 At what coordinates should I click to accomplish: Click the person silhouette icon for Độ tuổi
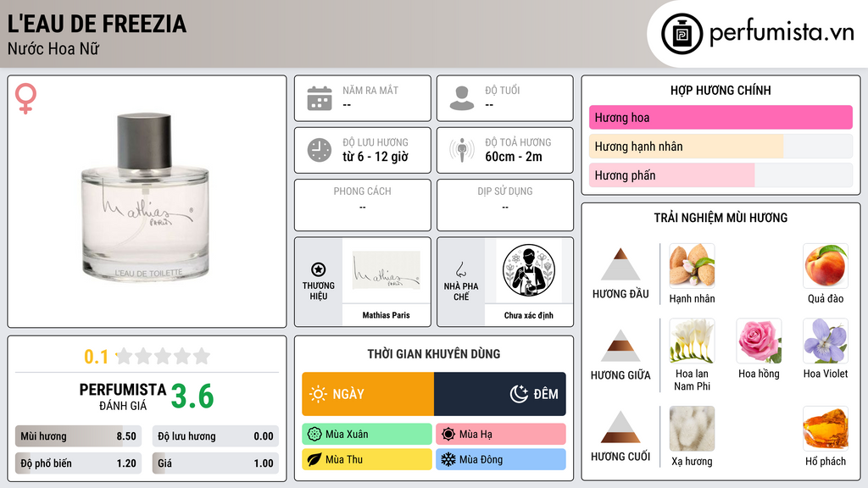[x=462, y=98]
